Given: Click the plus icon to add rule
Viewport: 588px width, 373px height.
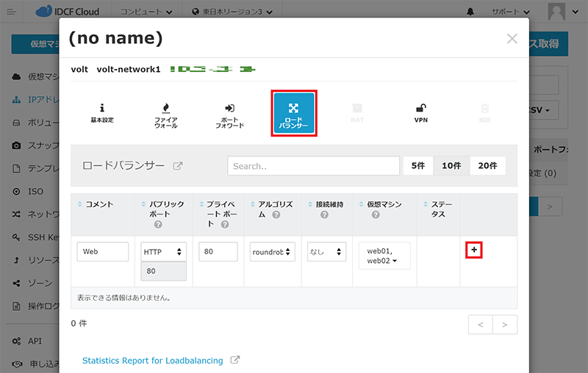Looking at the screenshot, I should pyautogui.click(x=474, y=250).
